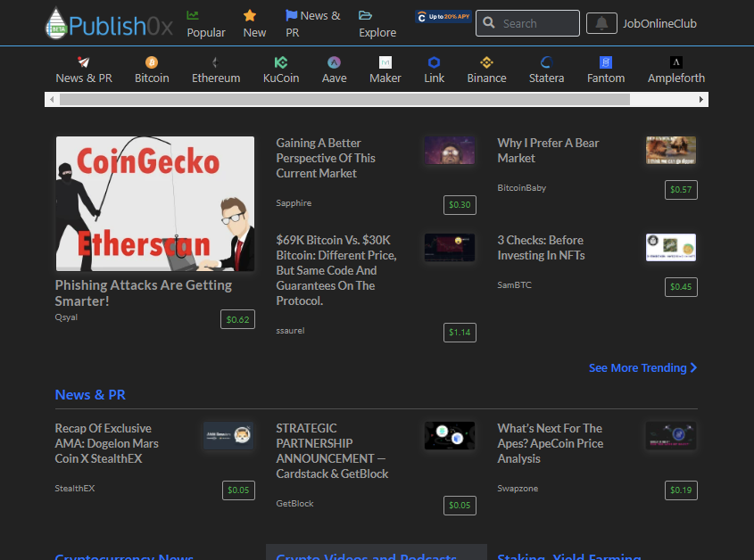Open What's Next For The Apes article
Image resolution: width=754 pixels, height=560 pixels.
pos(551,443)
